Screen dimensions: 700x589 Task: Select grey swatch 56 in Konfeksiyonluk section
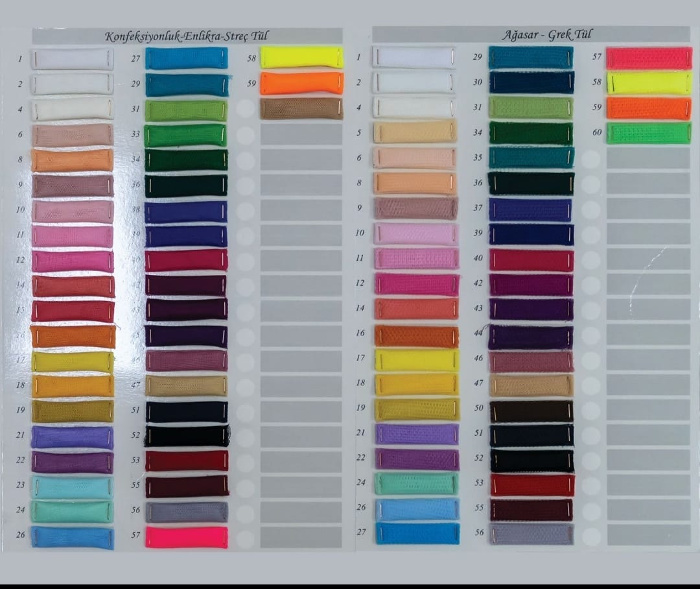coord(187,512)
